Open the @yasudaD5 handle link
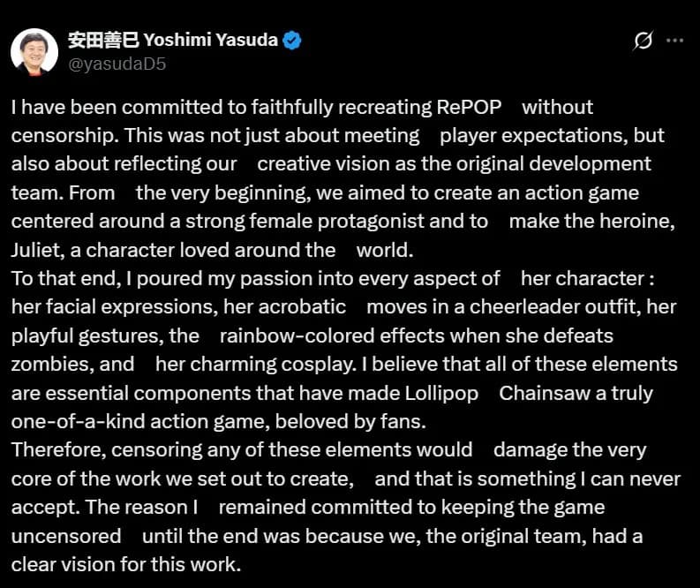The width and height of the screenshot is (700, 588). coord(117,64)
